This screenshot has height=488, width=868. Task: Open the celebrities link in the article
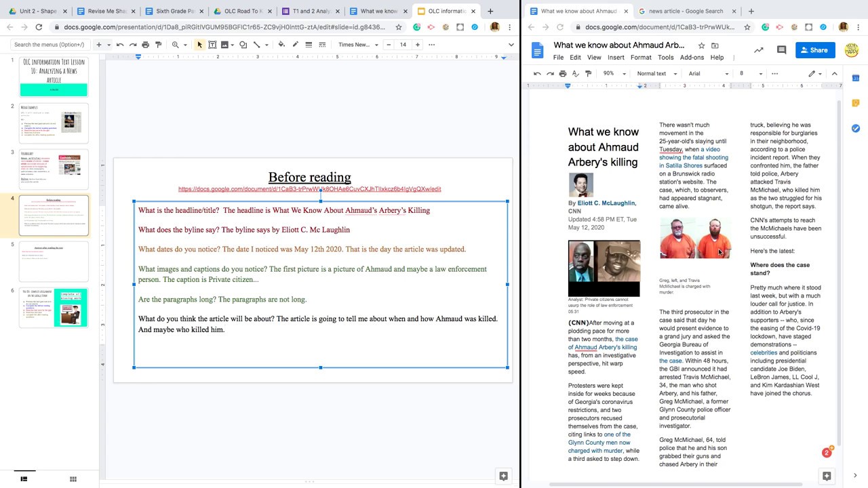764,352
